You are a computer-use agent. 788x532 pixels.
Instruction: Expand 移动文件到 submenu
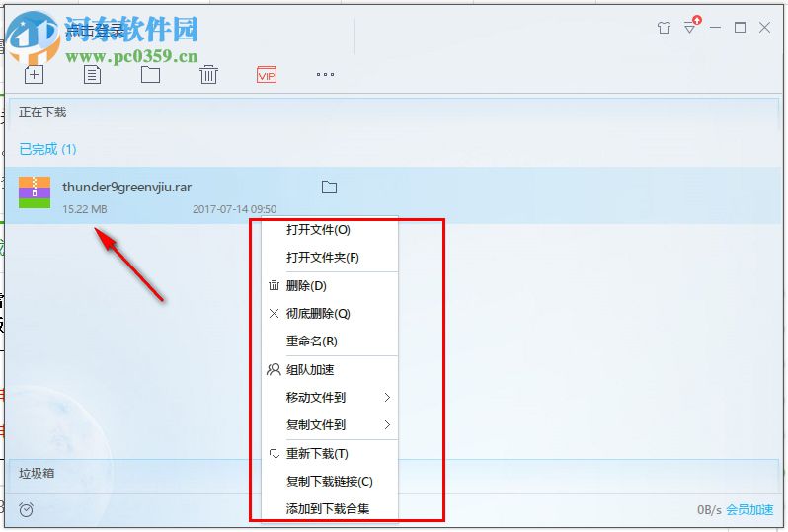[330, 398]
